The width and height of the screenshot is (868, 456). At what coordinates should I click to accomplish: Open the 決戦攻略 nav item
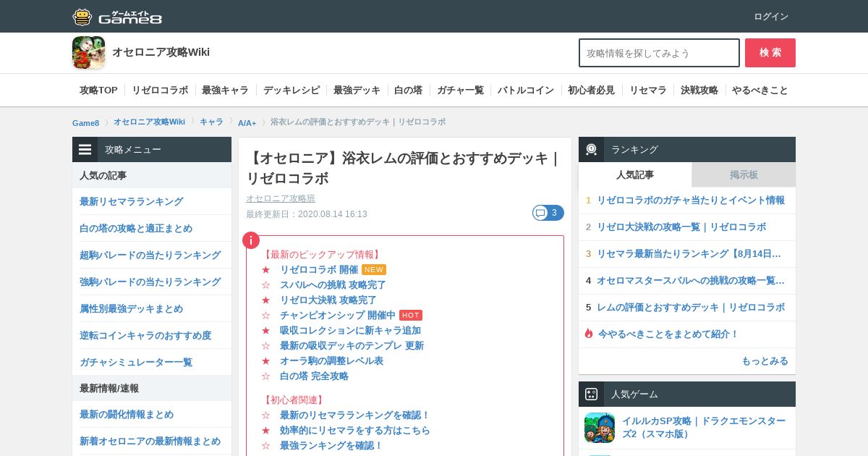click(x=699, y=90)
